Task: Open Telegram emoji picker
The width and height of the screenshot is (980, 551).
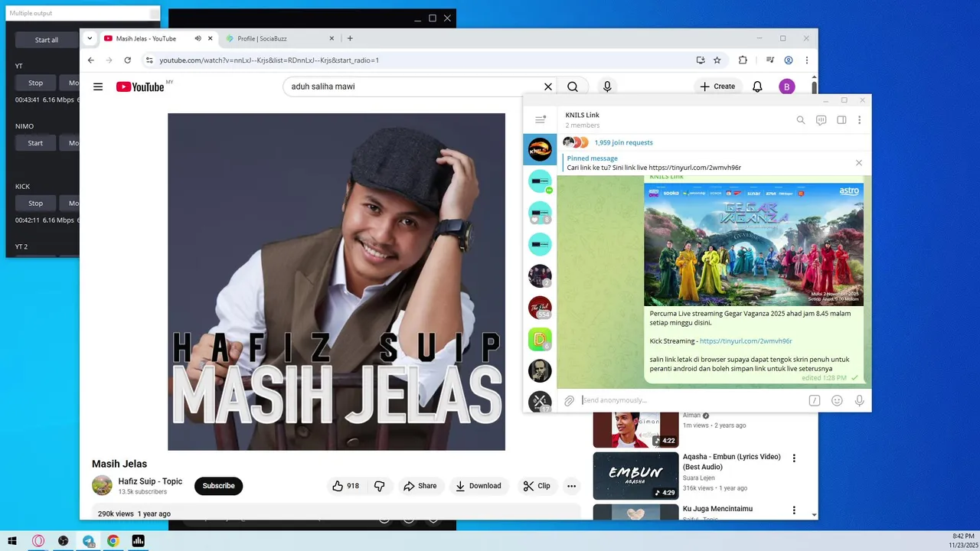Action: tap(837, 400)
